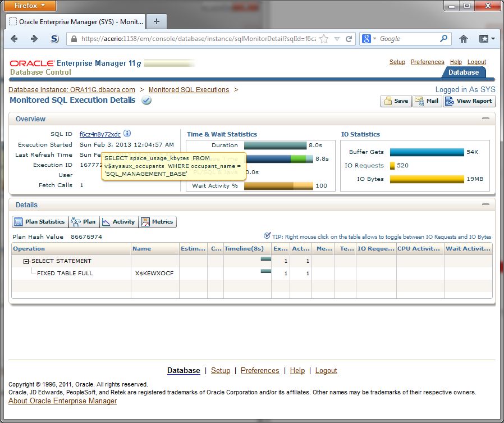Open Google search engine selector
This screenshot has height=423, width=504.
tap(369, 39)
